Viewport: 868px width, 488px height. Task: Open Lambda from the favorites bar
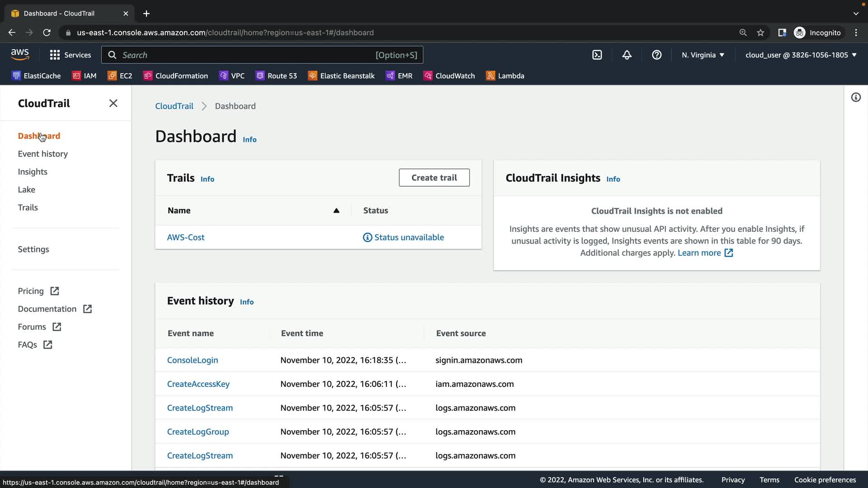(x=505, y=76)
